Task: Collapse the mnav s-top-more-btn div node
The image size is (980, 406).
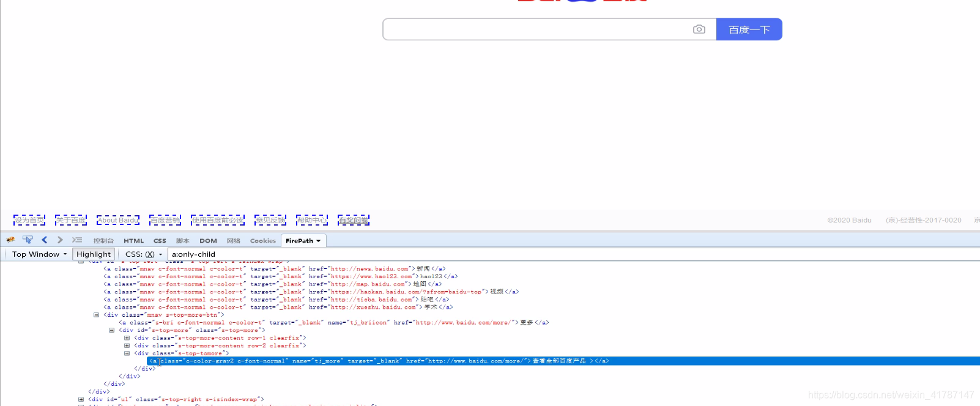Action: pyautogui.click(x=96, y=315)
